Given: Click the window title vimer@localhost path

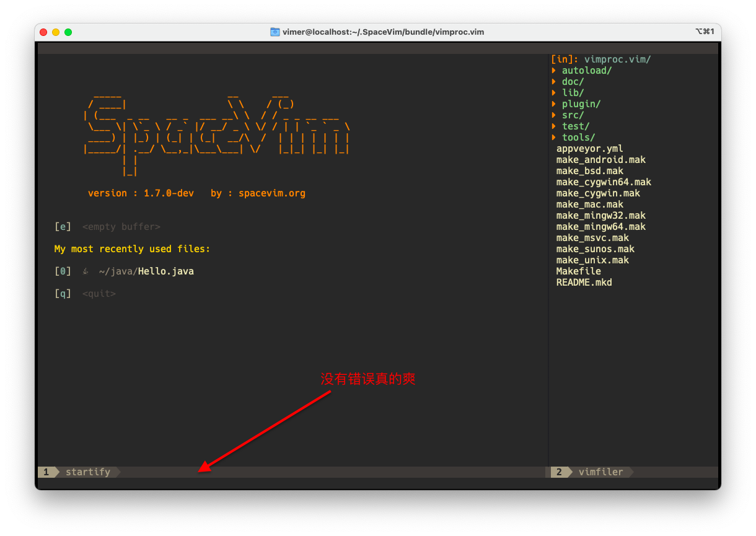Looking at the screenshot, I should pos(384,32).
